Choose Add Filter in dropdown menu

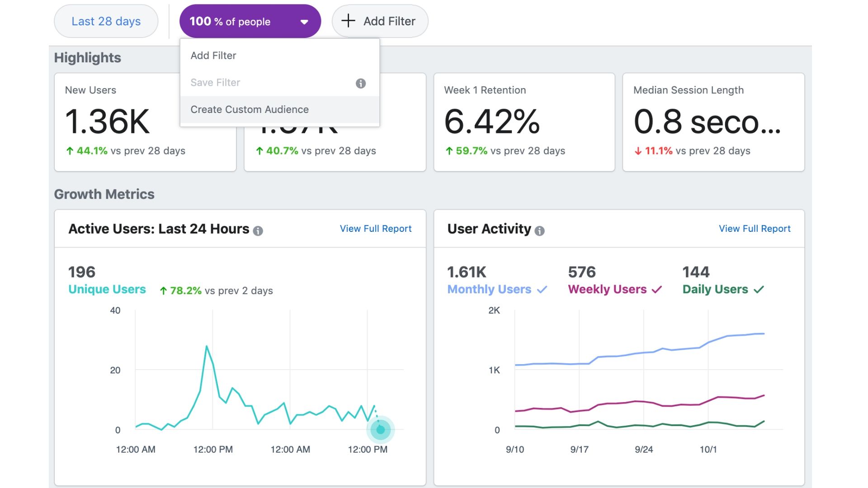point(213,56)
